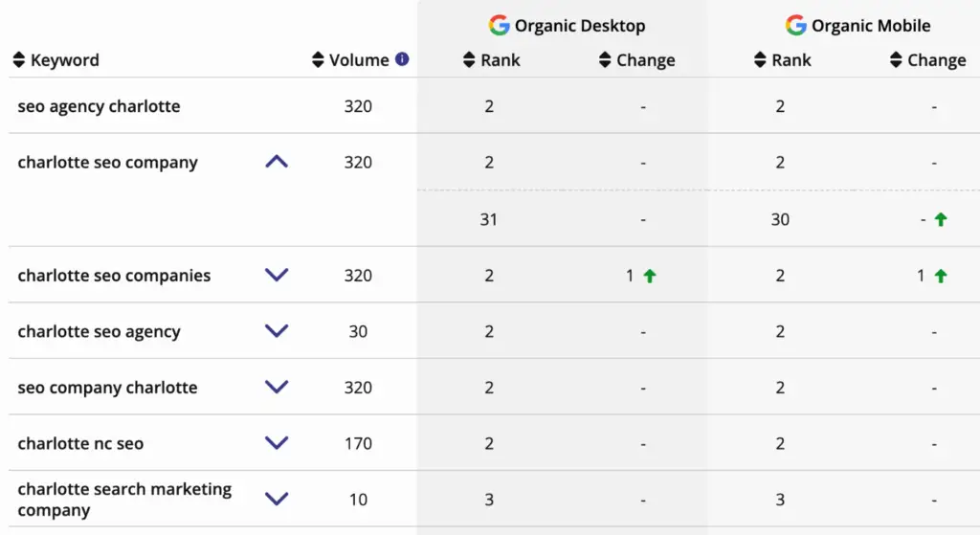
Task: Click the Organic Desktop Google logo
Action: 499,25
